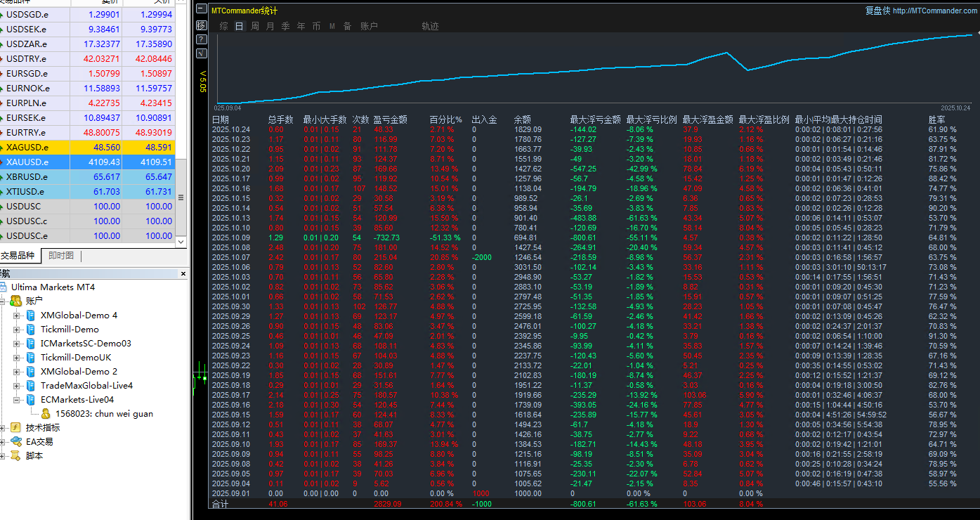
Task: Close the navigator panel with the X
Action: 183,273
